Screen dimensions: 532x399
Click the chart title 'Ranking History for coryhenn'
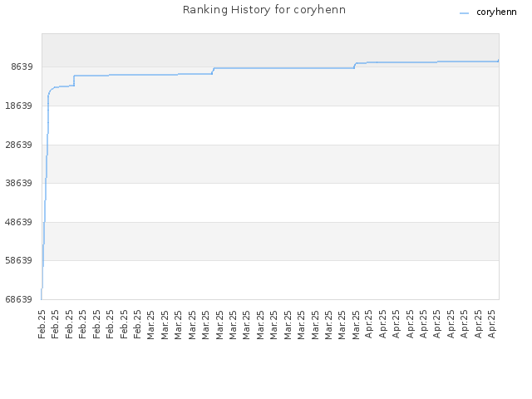264,10
